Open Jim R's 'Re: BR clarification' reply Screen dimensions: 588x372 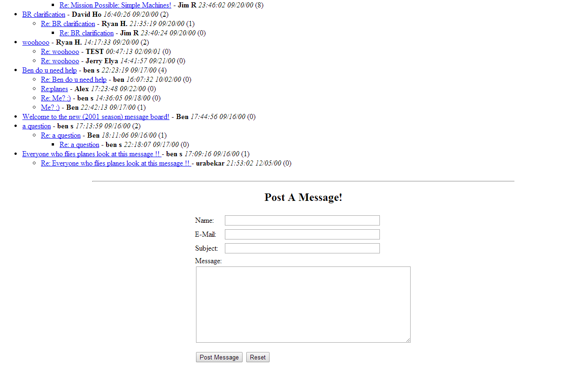tap(87, 33)
